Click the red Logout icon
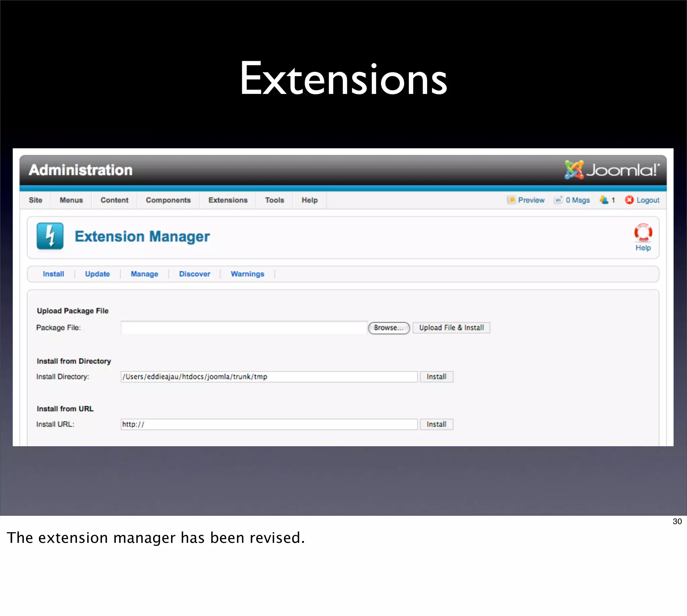687x616 pixels. click(629, 200)
